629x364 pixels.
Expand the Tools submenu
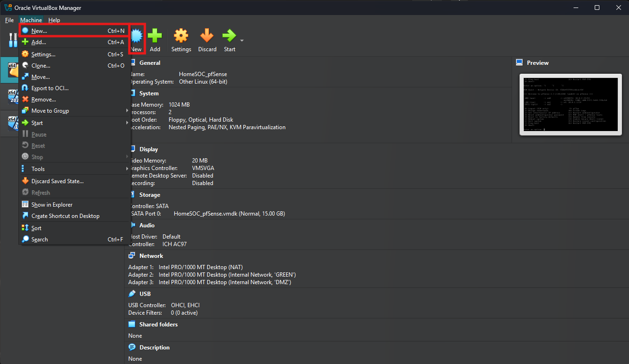click(x=38, y=169)
